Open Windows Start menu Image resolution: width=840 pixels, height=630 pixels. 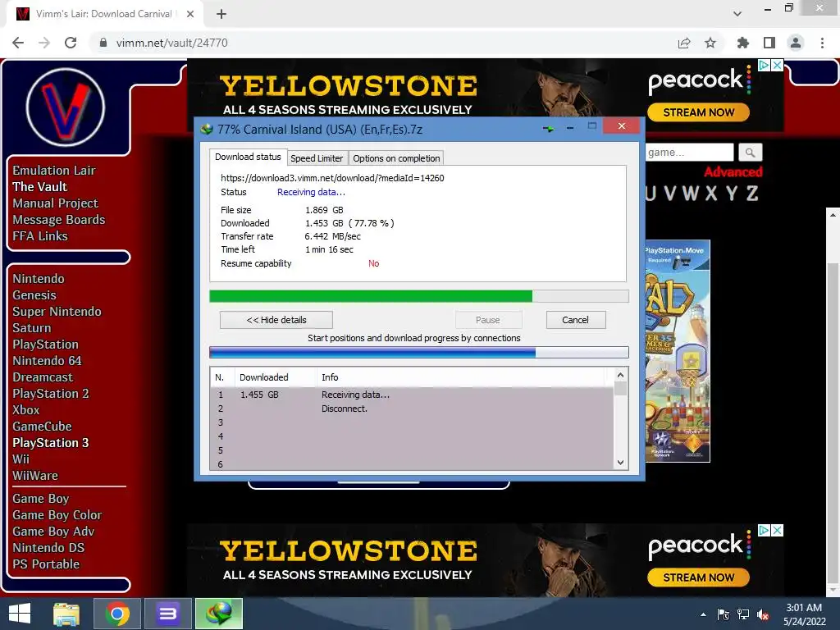[x=20, y=614]
